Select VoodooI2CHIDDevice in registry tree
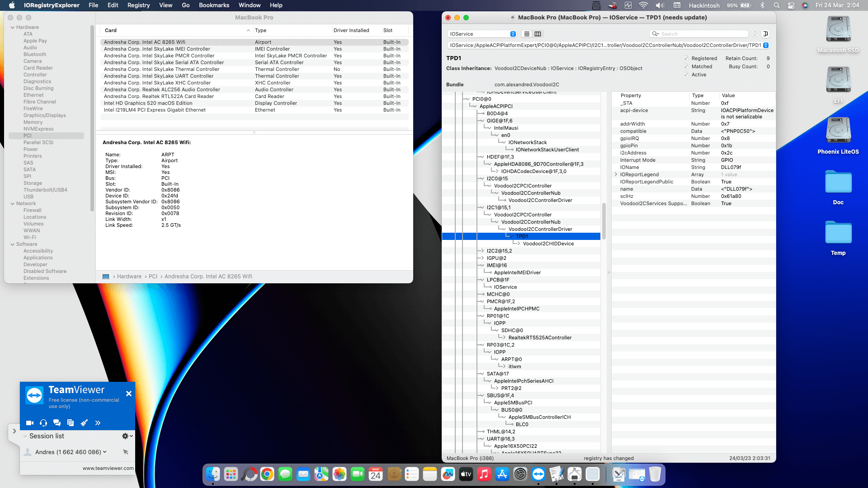 point(548,244)
